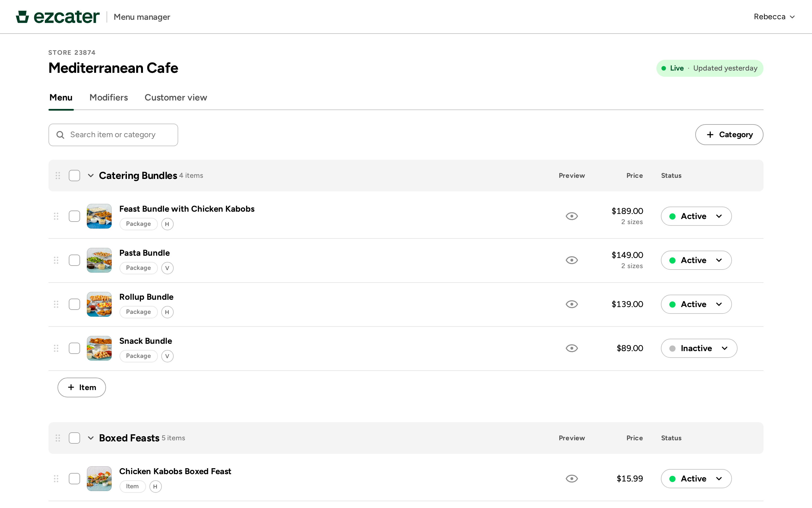Click drag handle for Boxed Feasts category
The height and width of the screenshot is (508, 812).
58,438
